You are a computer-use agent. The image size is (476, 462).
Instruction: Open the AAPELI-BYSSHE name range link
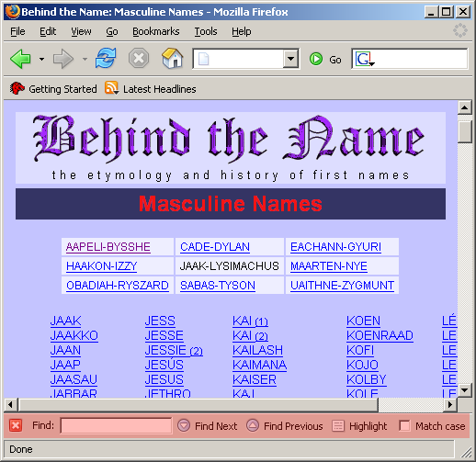(x=108, y=247)
